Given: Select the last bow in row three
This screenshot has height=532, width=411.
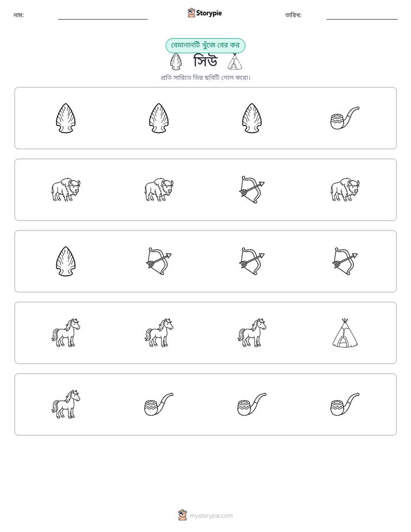Looking at the screenshot, I should coord(345,261).
